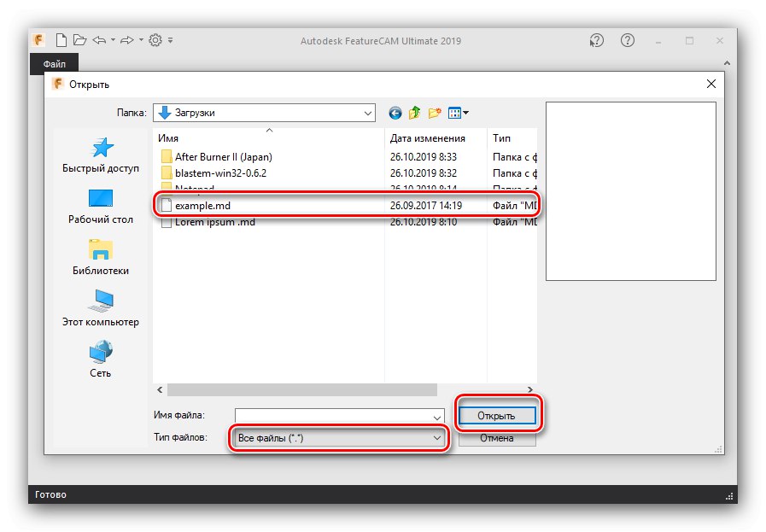Click the date 26.10.2019 8:33 cell
The height and width of the screenshot is (532, 766).
(423, 157)
